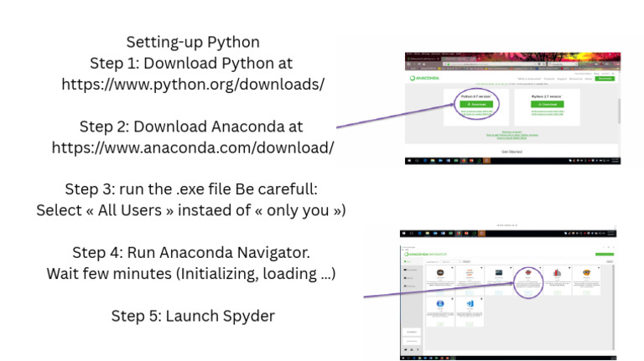Click the Orange 3 tile icon
This screenshot has height=361, width=644.
pyautogui.click(x=586, y=272)
